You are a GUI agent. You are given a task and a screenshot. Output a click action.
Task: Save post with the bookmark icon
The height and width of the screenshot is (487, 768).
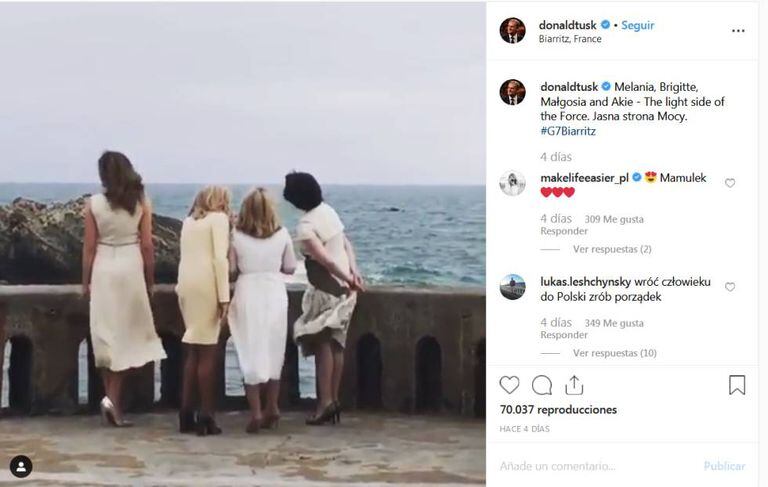(x=736, y=385)
